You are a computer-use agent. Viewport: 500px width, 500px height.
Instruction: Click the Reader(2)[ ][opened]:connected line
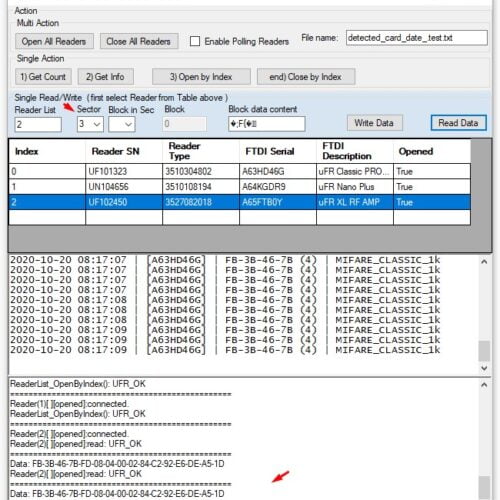point(69,434)
